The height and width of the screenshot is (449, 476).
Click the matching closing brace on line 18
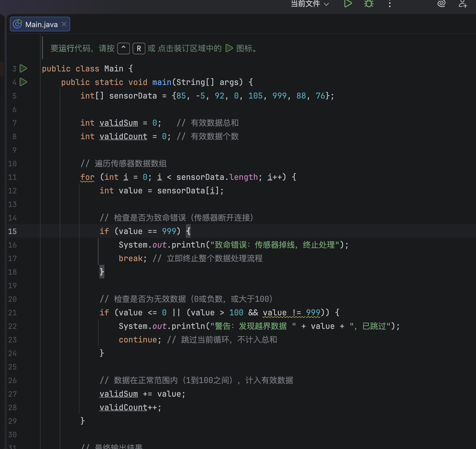pos(102,272)
